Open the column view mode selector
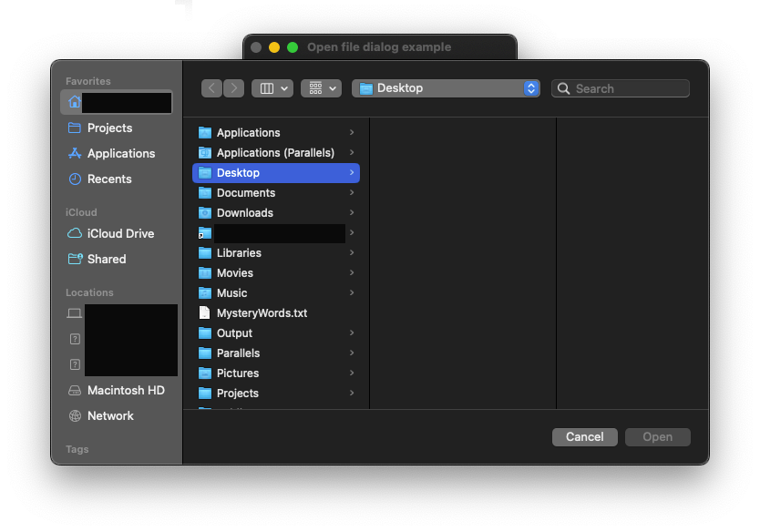Screen dimensions: 760x532 point(272,88)
